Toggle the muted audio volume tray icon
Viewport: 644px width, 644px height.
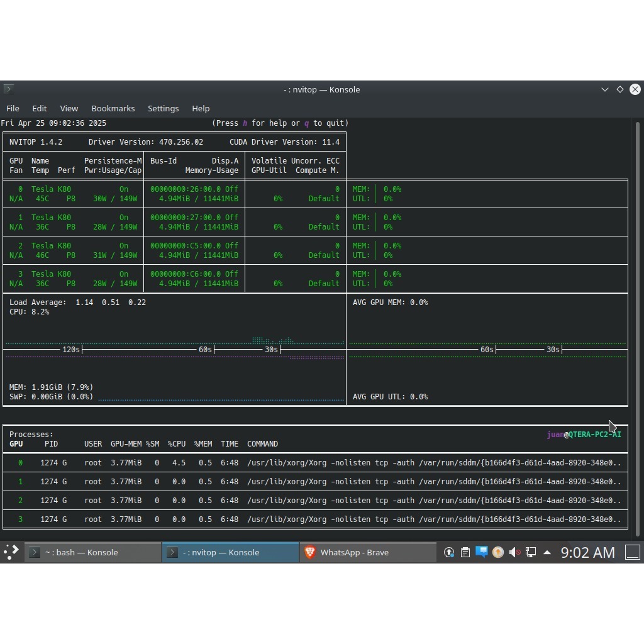(x=514, y=552)
